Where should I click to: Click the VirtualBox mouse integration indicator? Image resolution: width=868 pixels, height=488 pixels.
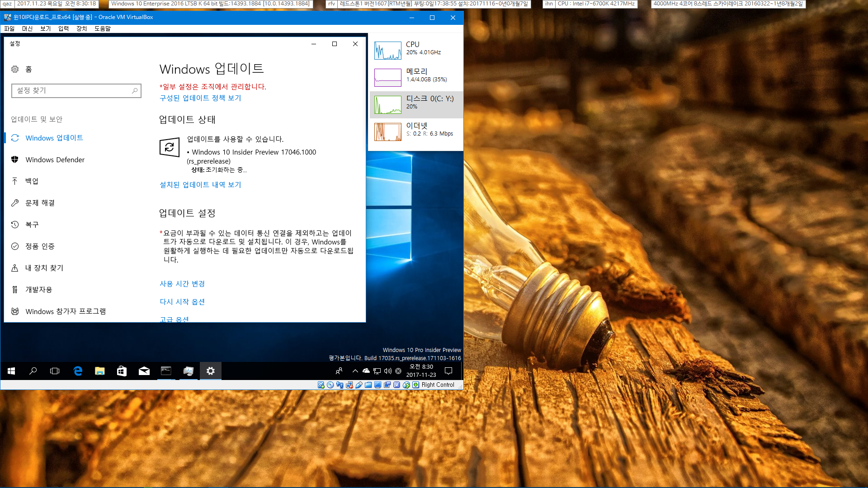click(406, 385)
